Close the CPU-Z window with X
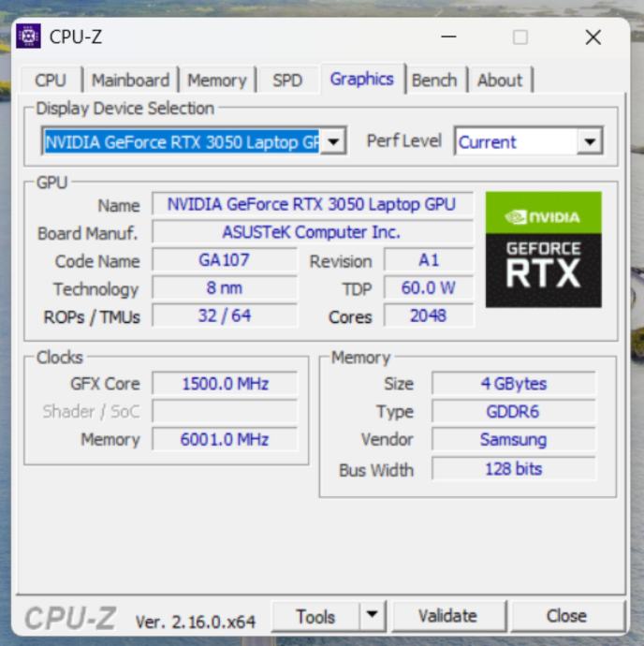The image size is (644, 646). pos(593,37)
